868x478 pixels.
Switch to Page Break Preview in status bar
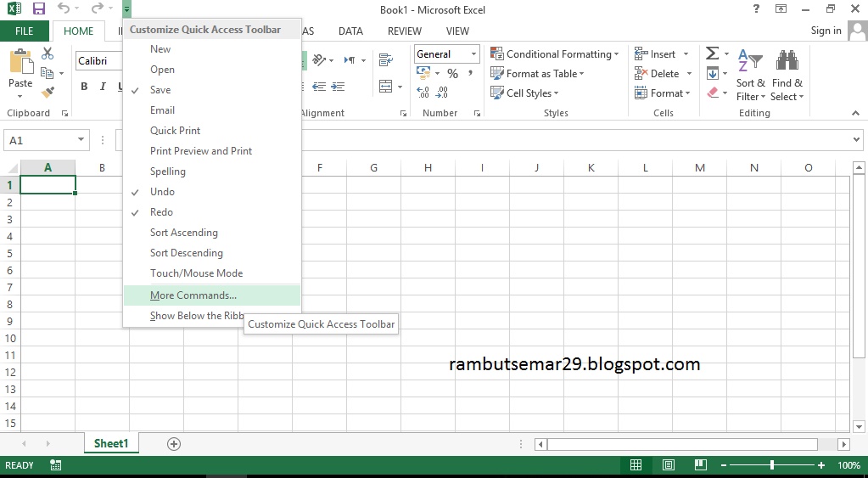coord(701,465)
